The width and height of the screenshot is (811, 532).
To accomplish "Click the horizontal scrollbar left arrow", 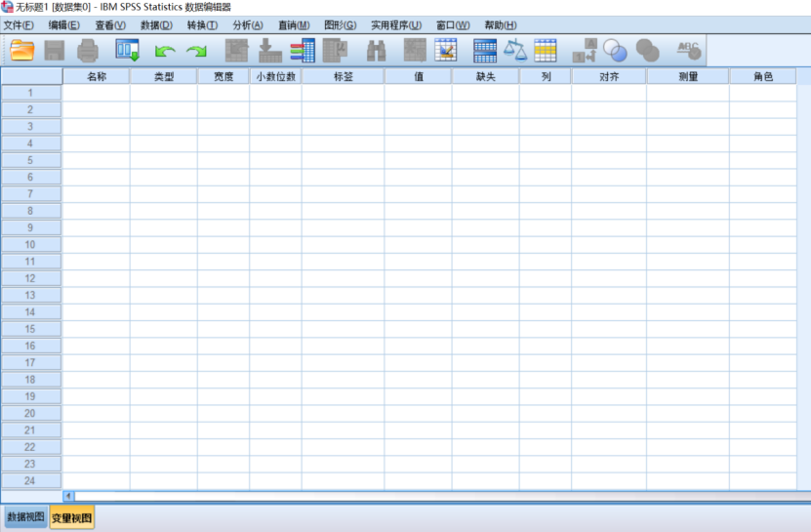I will (x=68, y=496).
